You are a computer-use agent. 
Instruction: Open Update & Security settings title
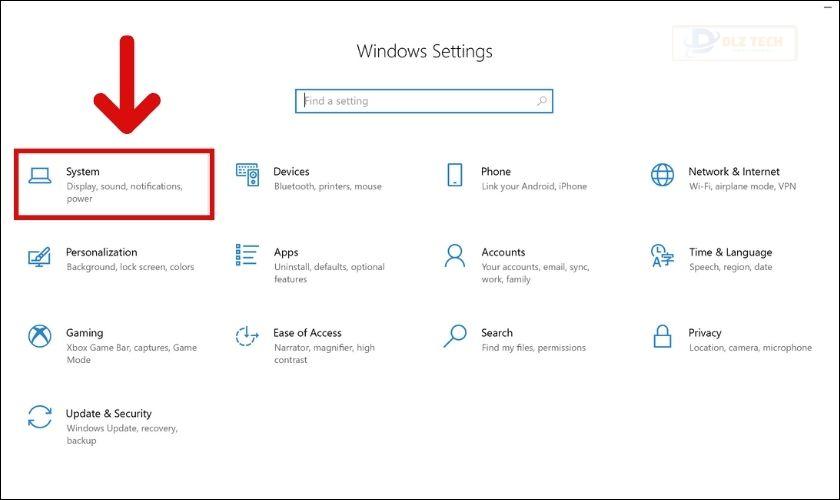coord(109,413)
